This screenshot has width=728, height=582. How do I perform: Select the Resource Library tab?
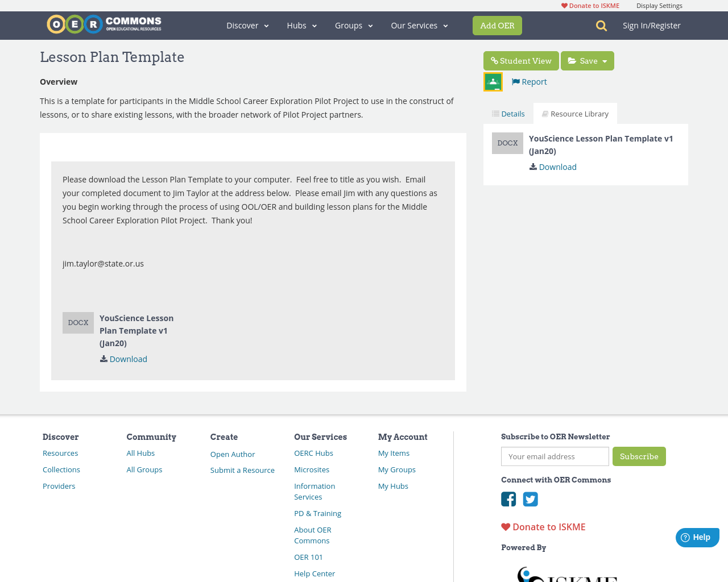(574, 113)
